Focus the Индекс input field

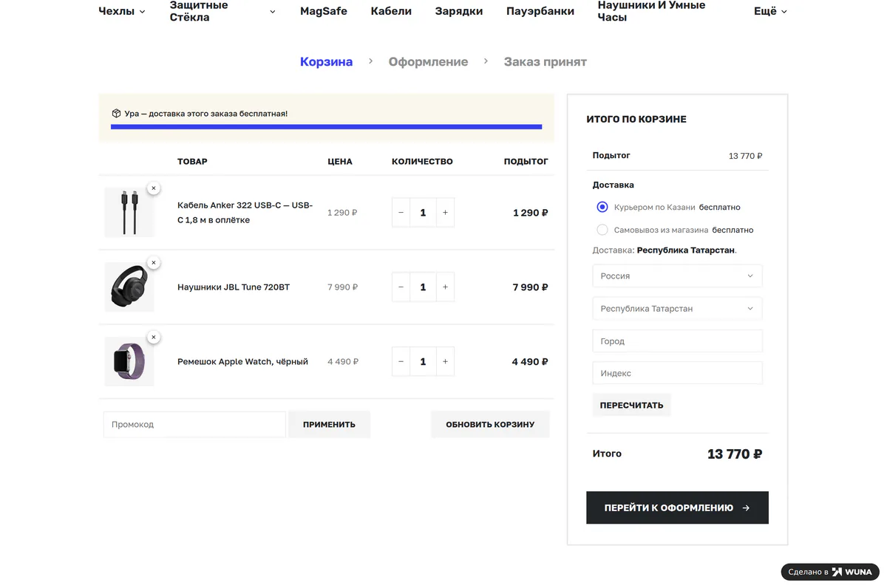(x=677, y=373)
